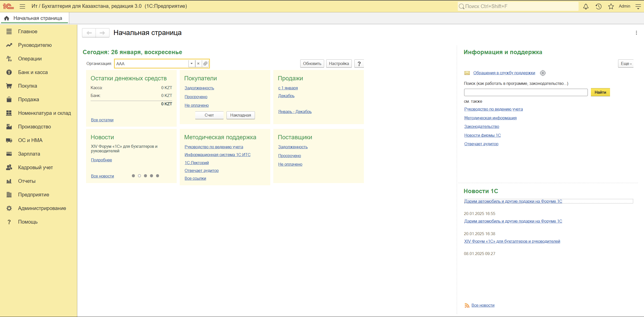The height and width of the screenshot is (317, 644).
Task: Click the Предприятие building icon
Action: 9,195
